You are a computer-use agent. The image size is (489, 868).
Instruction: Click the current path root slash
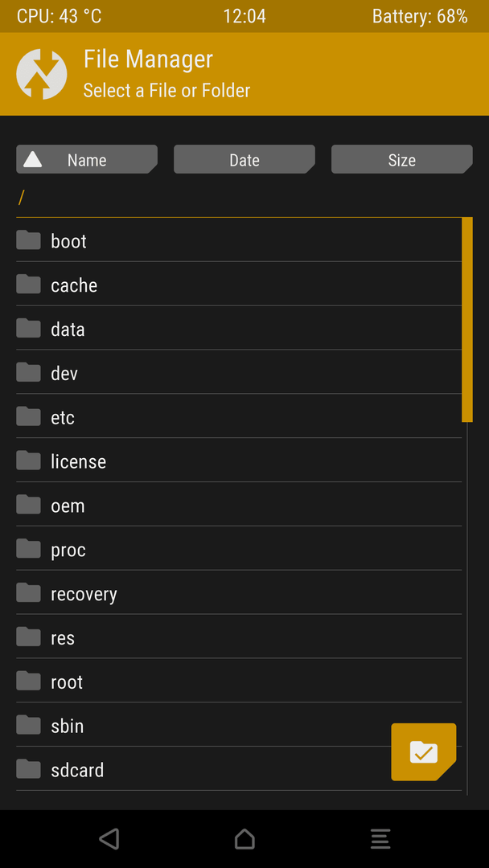point(22,197)
